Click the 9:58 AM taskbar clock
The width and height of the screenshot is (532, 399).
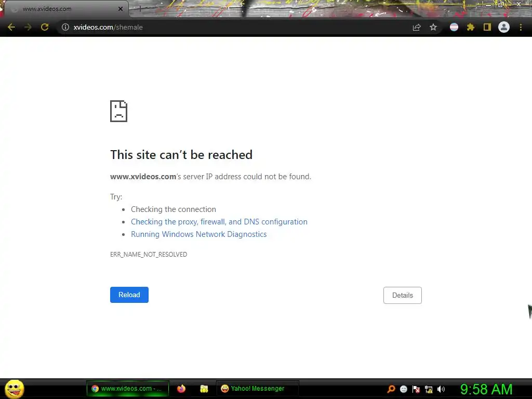tap(486, 389)
